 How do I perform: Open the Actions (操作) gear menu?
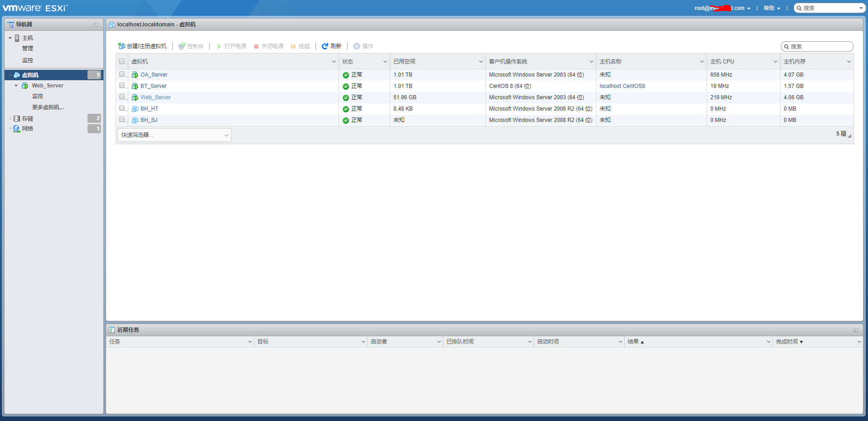[364, 46]
